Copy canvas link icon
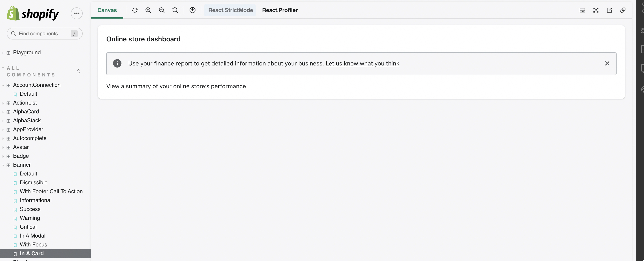The height and width of the screenshot is (261, 644). pyautogui.click(x=623, y=10)
